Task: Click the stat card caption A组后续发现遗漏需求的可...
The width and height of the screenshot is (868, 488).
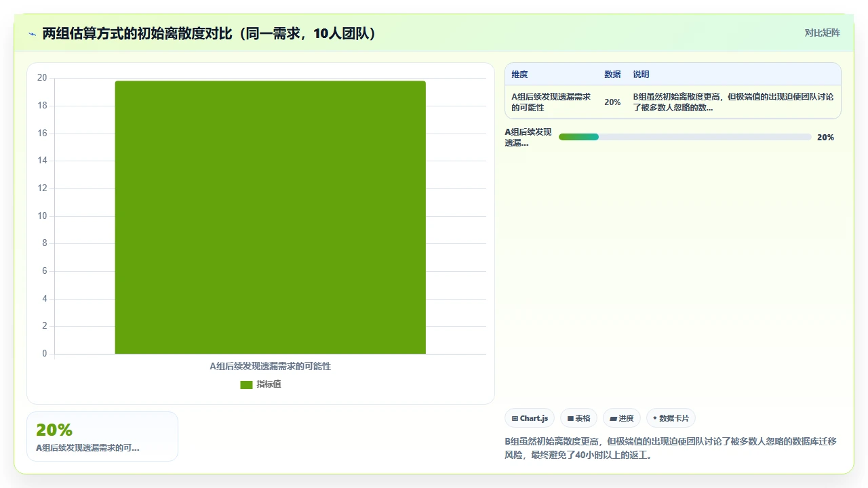Action: click(x=87, y=448)
